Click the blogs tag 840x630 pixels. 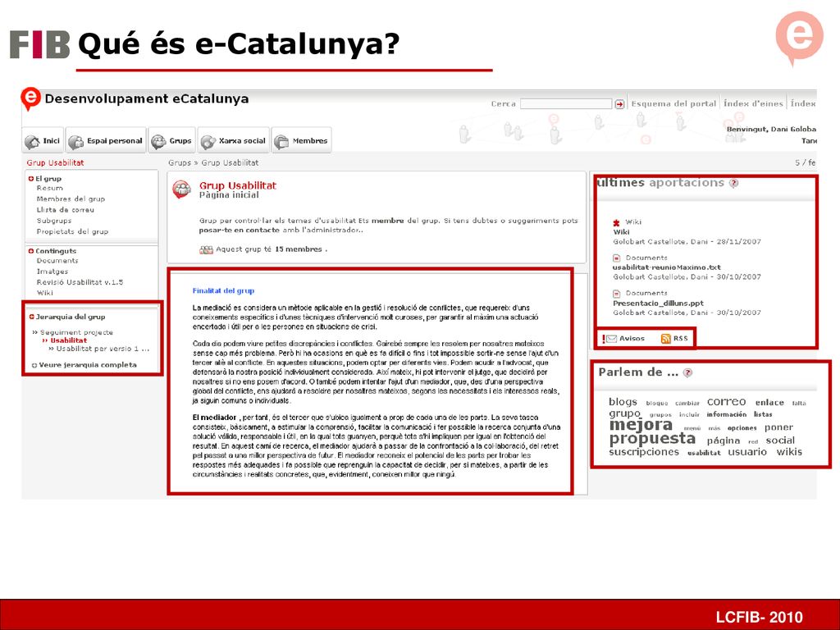(x=623, y=402)
